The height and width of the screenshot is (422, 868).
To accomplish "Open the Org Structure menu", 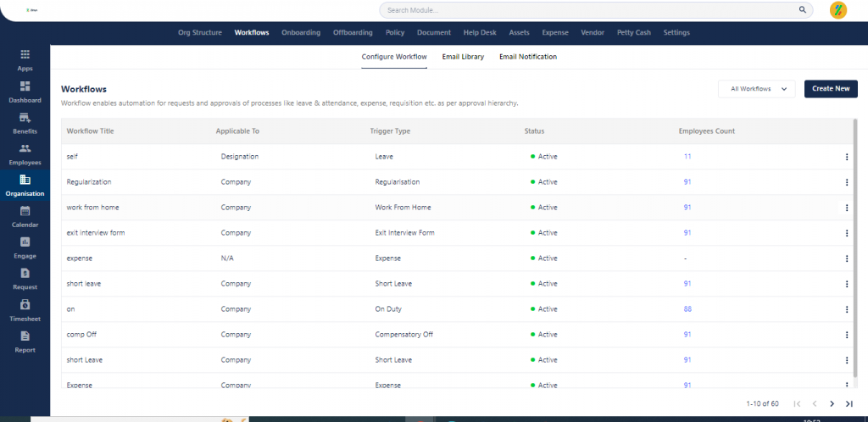I will pyautogui.click(x=200, y=33).
